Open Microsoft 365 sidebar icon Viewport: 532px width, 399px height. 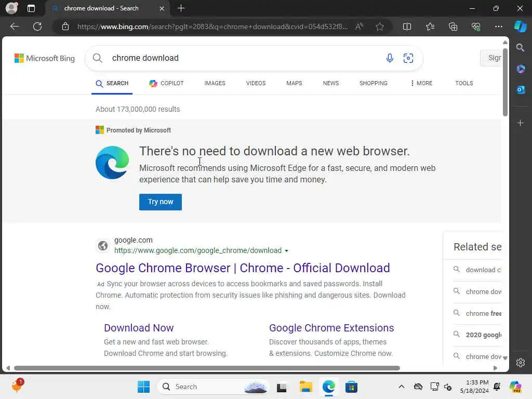coord(521,69)
